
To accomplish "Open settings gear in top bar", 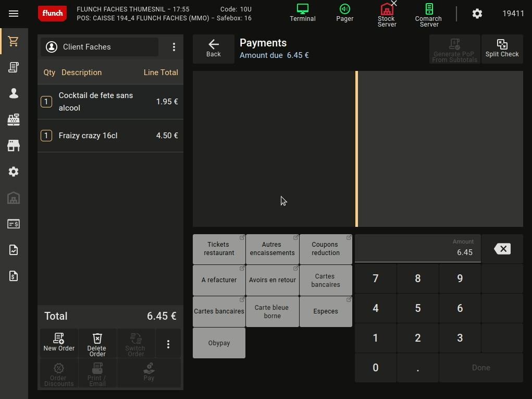I will coord(477,14).
